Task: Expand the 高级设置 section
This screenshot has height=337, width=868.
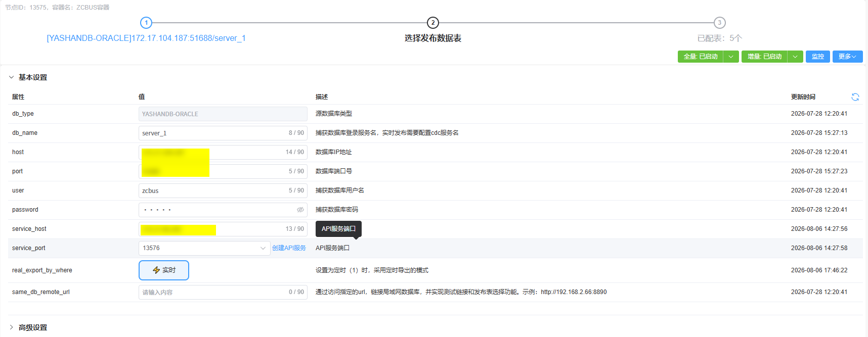Action: click(28, 327)
